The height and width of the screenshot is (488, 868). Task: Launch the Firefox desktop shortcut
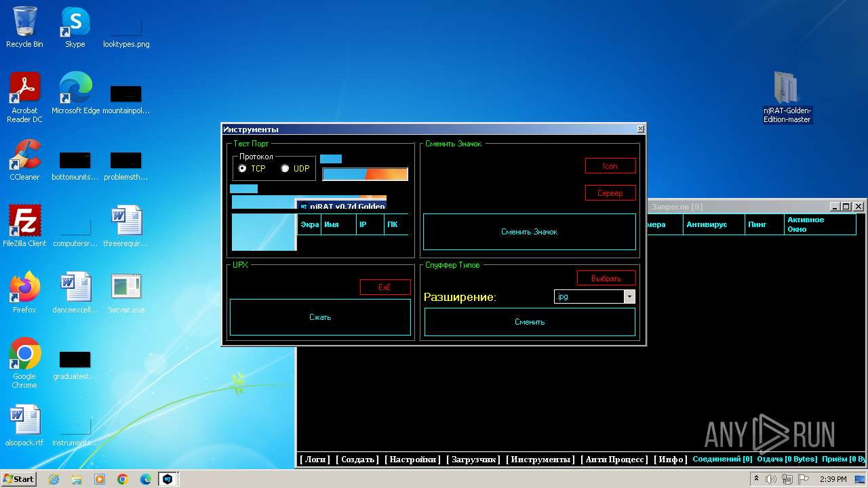pyautogui.click(x=24, y=293)
